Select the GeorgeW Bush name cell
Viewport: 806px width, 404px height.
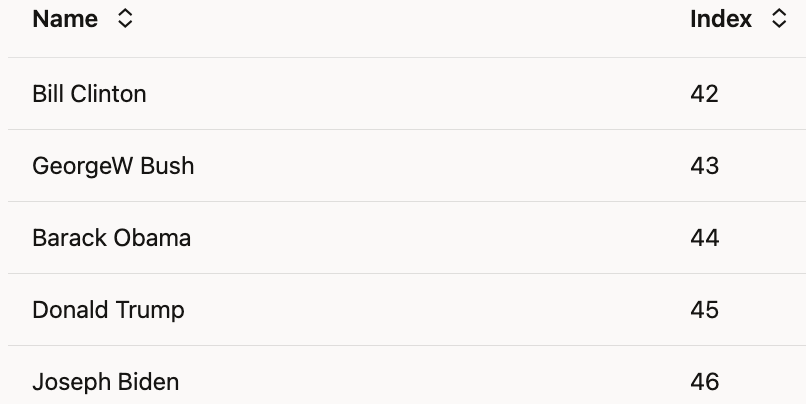[x=113, y=166]
